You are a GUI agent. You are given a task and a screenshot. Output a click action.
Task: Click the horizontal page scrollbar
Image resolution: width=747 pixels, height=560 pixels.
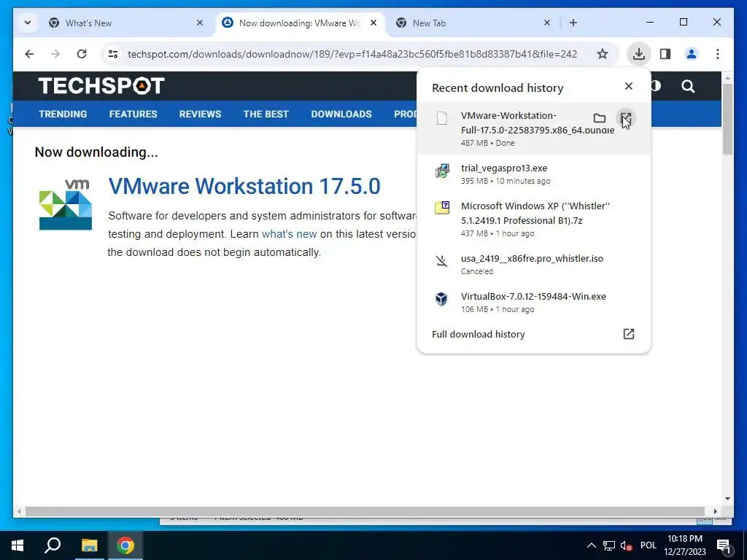pos(365,511)
